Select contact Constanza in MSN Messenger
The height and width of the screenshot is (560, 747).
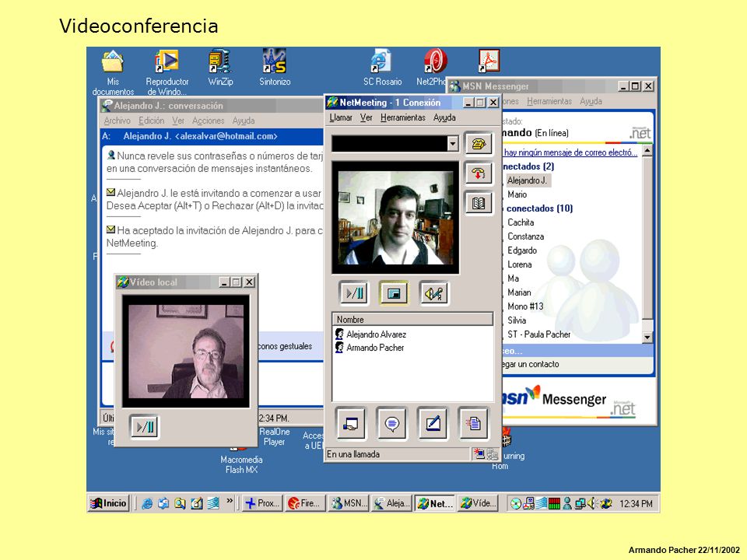click(x=525, y=236)
